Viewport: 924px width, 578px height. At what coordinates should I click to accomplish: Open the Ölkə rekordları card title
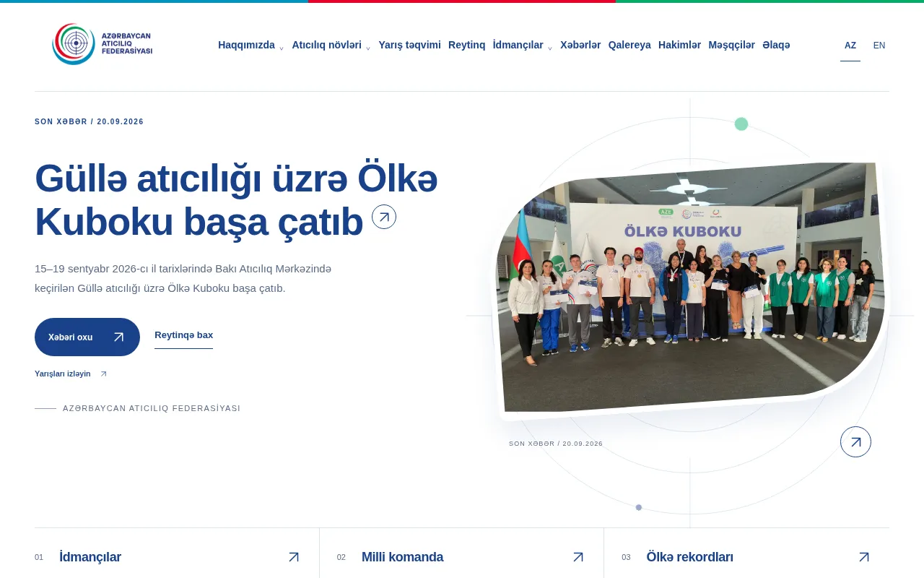point(689,557)
